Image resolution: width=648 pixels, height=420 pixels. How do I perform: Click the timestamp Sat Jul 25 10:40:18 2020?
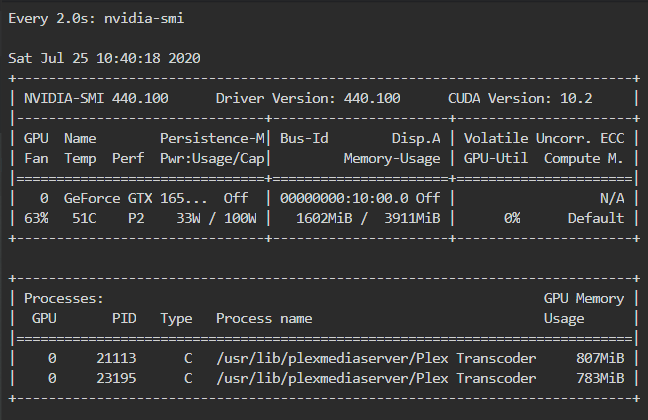pyautogui.click(x=104, y=58)
